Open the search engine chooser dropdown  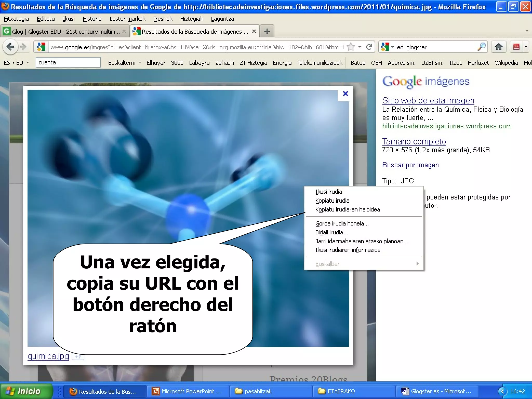click(x=393, y=47)
